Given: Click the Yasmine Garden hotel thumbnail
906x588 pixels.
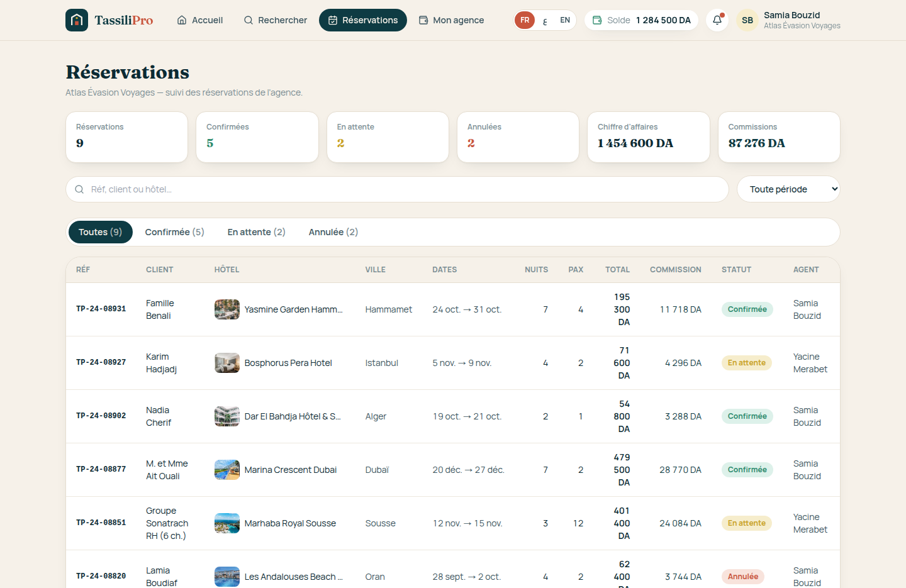Looking at the screenshot, I should tap(227, 309).
